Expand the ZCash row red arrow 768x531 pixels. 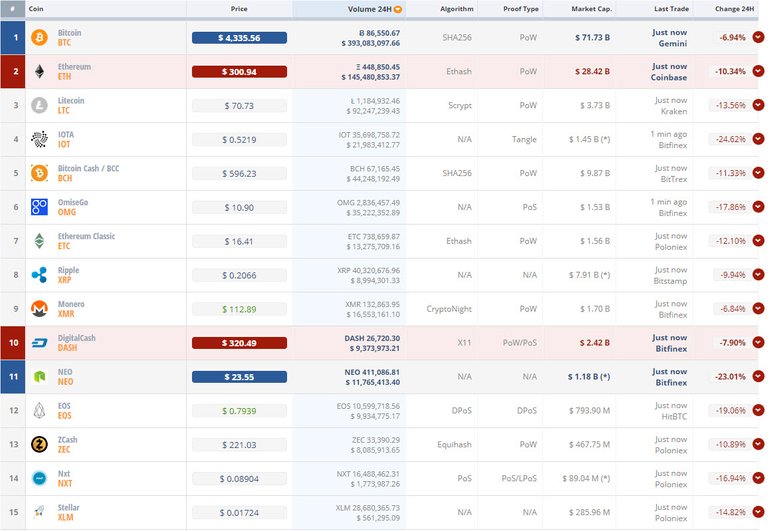pos(758,444)
